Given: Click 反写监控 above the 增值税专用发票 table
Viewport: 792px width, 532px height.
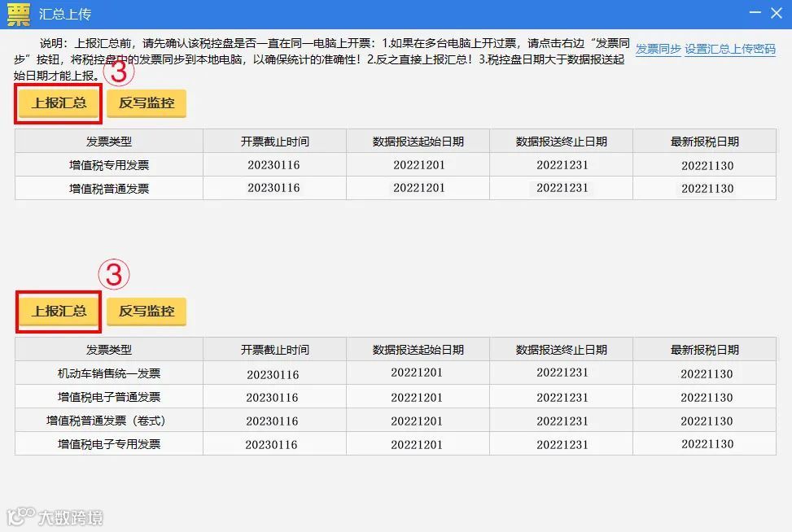Looking at the screenshot, I should [x=147, y=103].
